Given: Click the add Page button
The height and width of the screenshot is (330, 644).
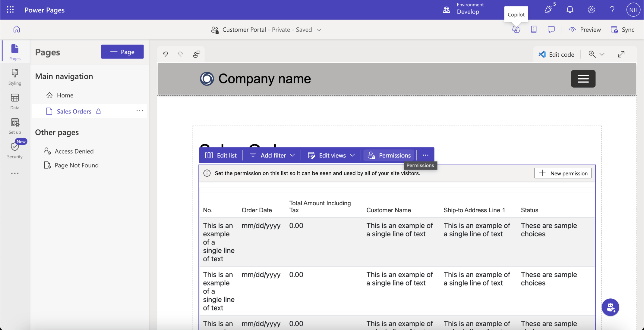Looking at the screenshot, I should 122,52.
